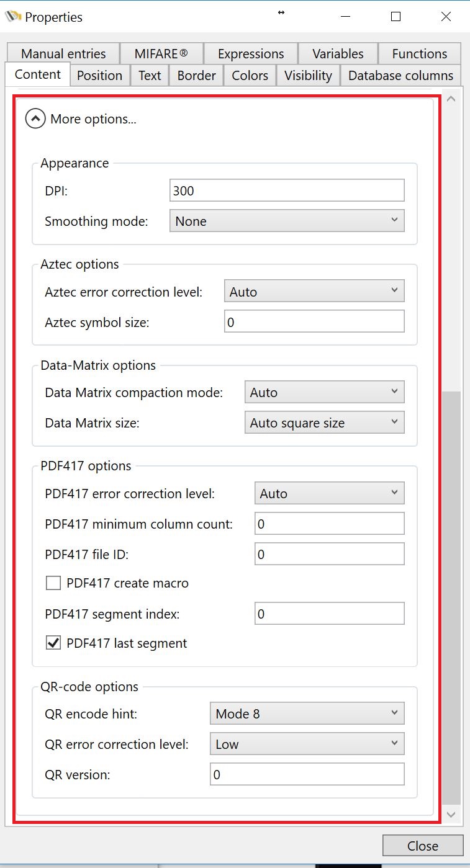This screenshot has height=868, width=470.
Task: Switch to the Border tab
Action: click(x=197, y=76)
